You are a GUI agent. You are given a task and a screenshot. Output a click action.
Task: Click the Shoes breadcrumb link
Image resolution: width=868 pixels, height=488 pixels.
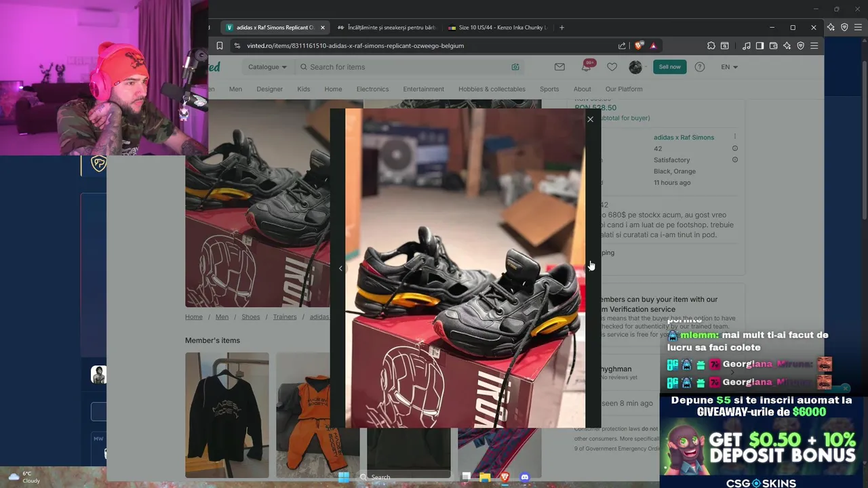[250, 317]
